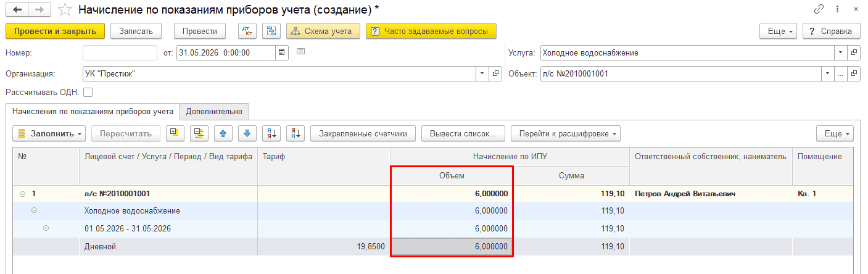This screenshot has height=274, width=868.
Task: Add to favorites with star icon
Action: point(64,10)
